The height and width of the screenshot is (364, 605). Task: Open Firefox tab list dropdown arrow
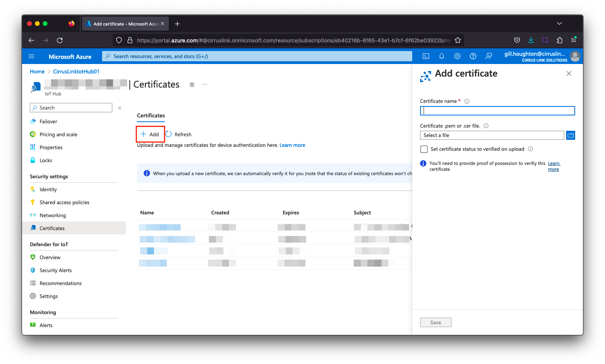click(559, 24)
